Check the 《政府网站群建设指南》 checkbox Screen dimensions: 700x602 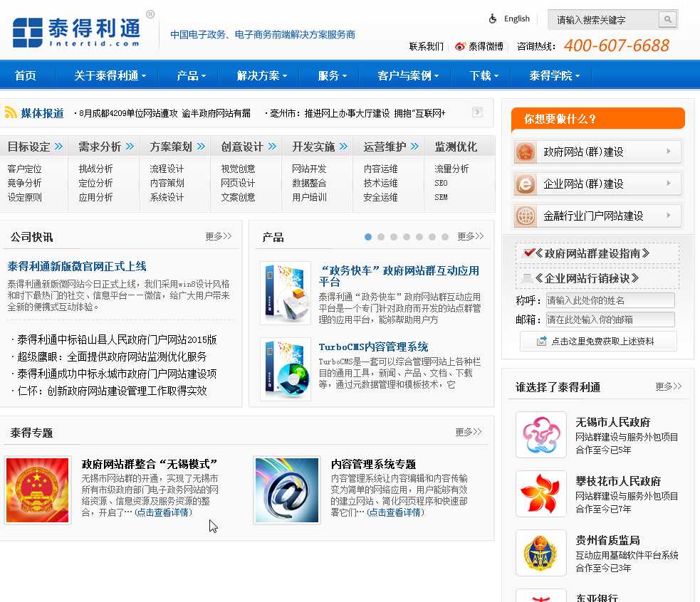(x=528, y=253)
